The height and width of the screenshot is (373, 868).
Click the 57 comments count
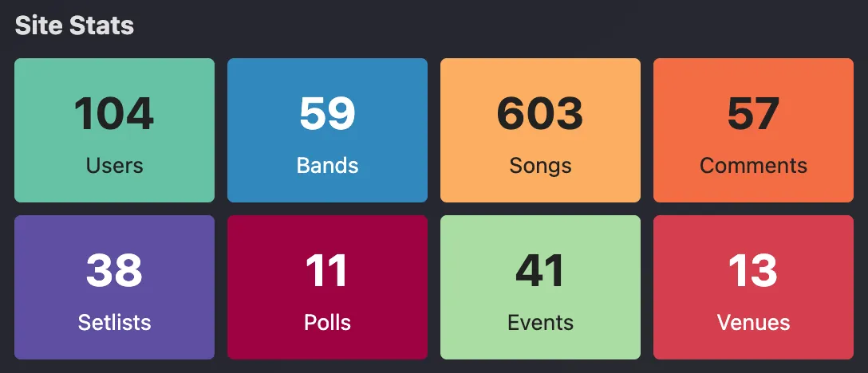point(753,113)
